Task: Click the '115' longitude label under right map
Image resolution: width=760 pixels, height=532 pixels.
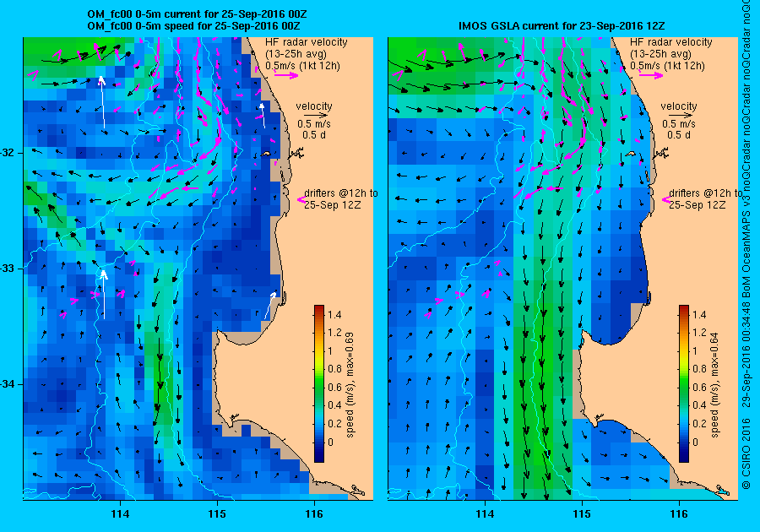Action: pyautogui.click(x=582, y=513)
